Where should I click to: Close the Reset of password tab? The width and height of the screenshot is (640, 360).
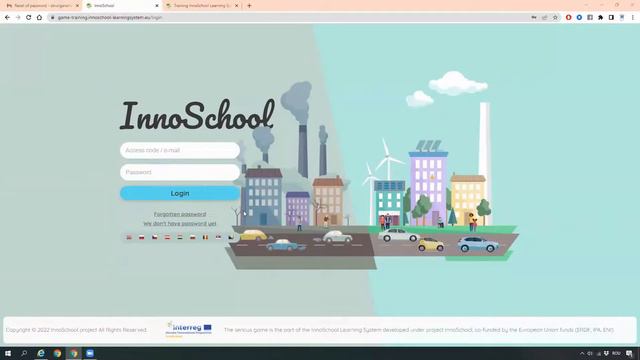(77, 6)
